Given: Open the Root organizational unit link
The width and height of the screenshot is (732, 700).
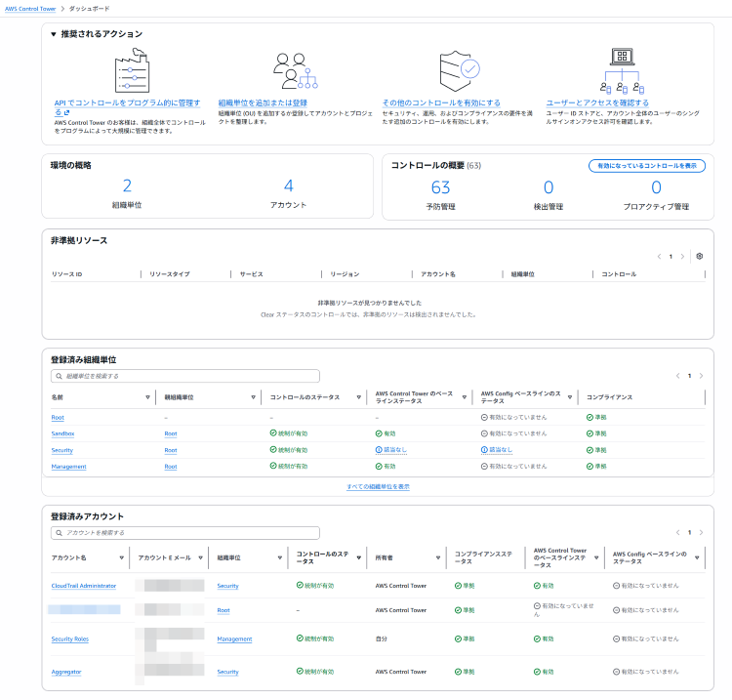Looking at the screenshot, I should pos(58,418).
